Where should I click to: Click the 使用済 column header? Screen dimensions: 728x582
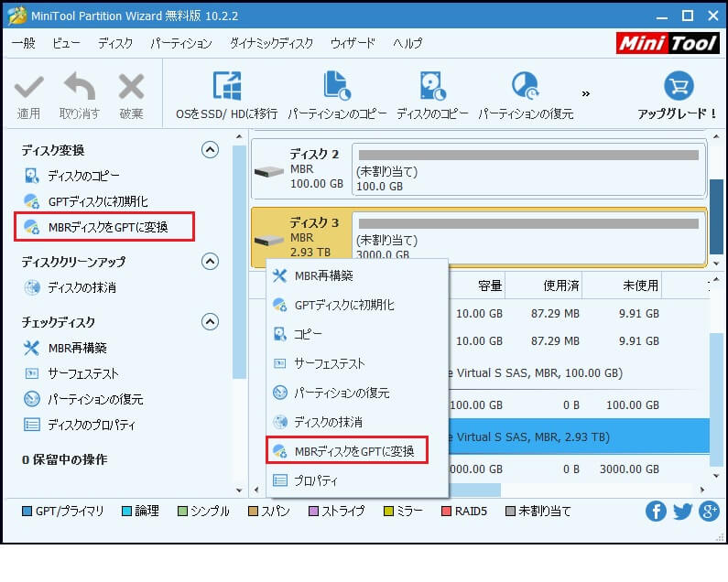pyautogui.click(x=561, y=286)
